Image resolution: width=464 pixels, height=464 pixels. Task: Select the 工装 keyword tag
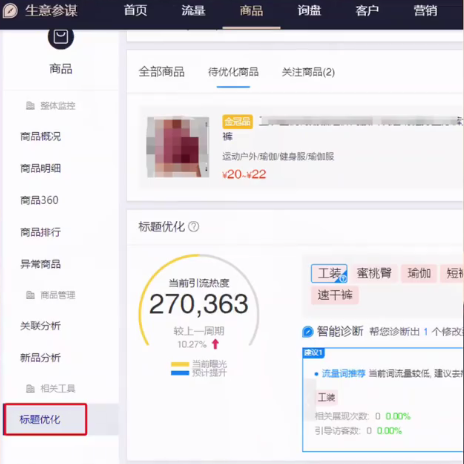pos(329,274)
